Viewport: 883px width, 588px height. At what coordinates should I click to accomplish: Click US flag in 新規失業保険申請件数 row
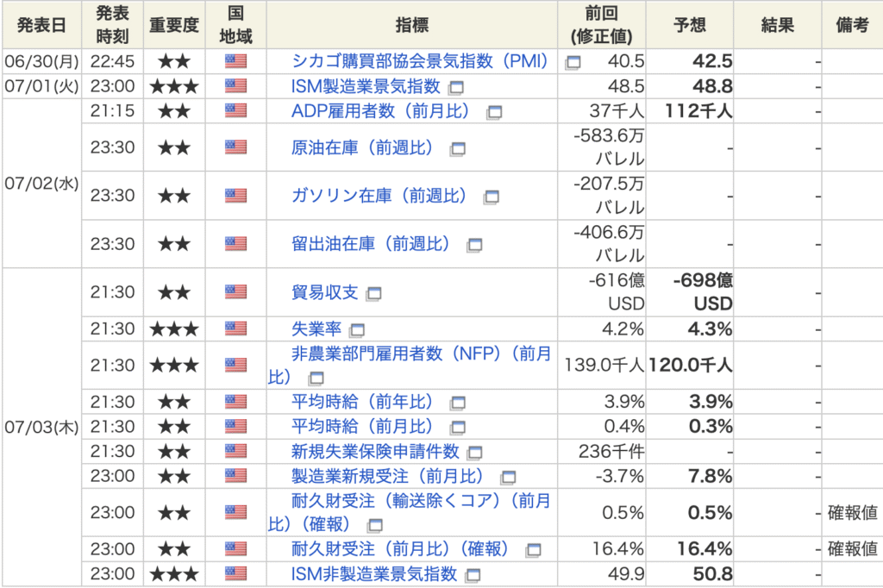pos(236,451)
